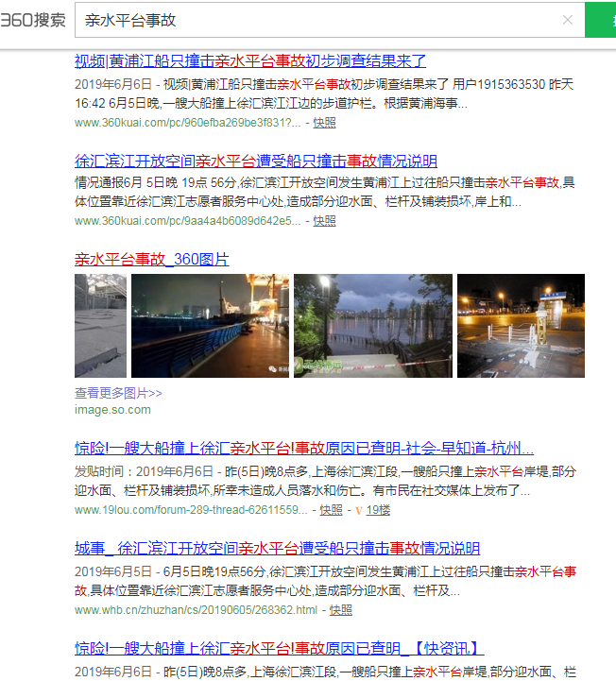The height and width of the screenshot is (681, 616).
Task: Click the 19楼 link
Action: pos(378,510)
